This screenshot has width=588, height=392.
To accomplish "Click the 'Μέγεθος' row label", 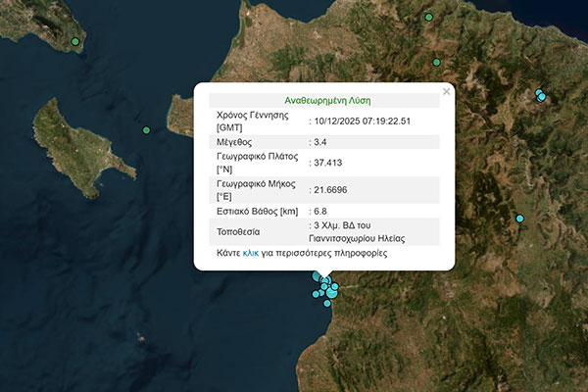I will (x=236, y=142).
